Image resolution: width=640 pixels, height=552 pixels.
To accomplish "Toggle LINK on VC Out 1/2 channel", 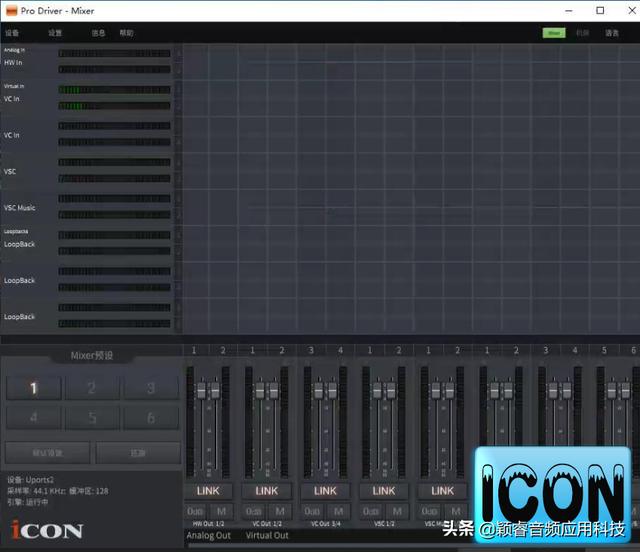I will pyautogui.click(x=267, y=491).
